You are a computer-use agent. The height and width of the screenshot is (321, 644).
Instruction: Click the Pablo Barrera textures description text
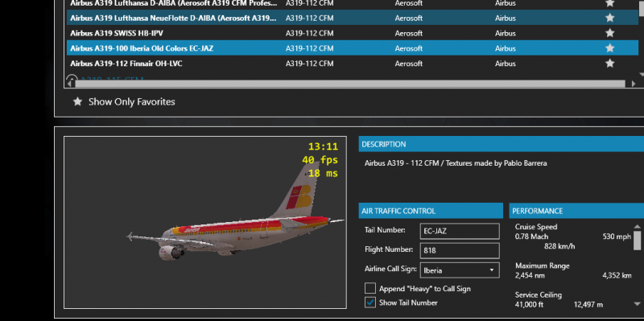click(456, 163)
